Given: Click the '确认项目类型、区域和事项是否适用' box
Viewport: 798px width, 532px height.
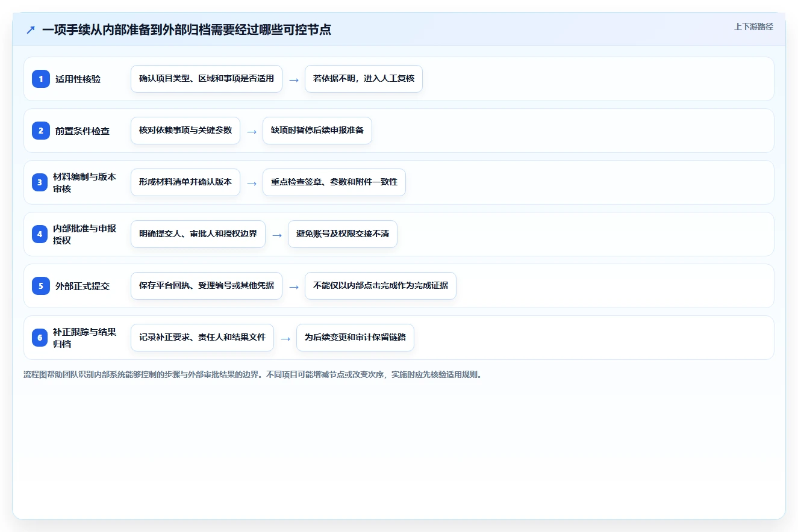Looking at the screenshot, I should pyautogui.click(x=207, y=79).
